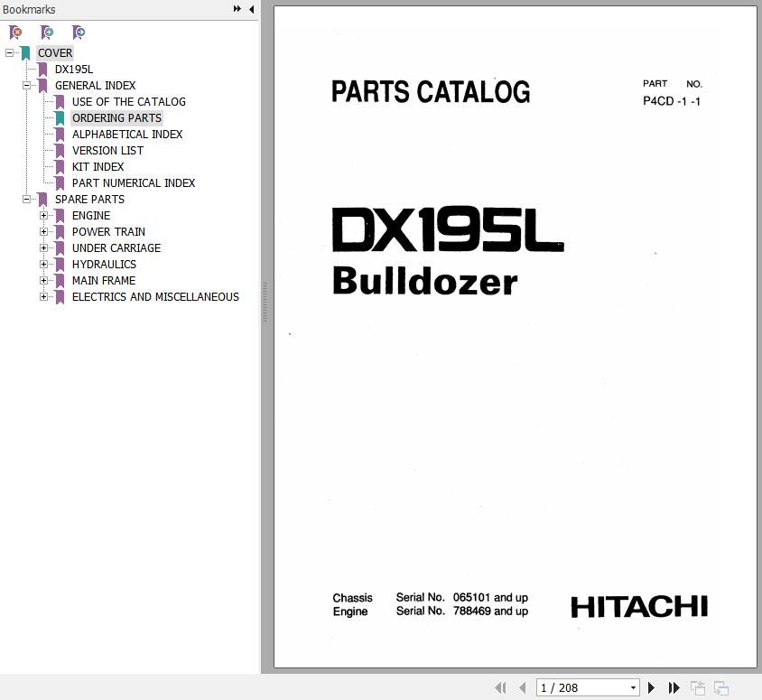Click the part number P4CD -1 -1
762x700 pixels.
(672, 101)
